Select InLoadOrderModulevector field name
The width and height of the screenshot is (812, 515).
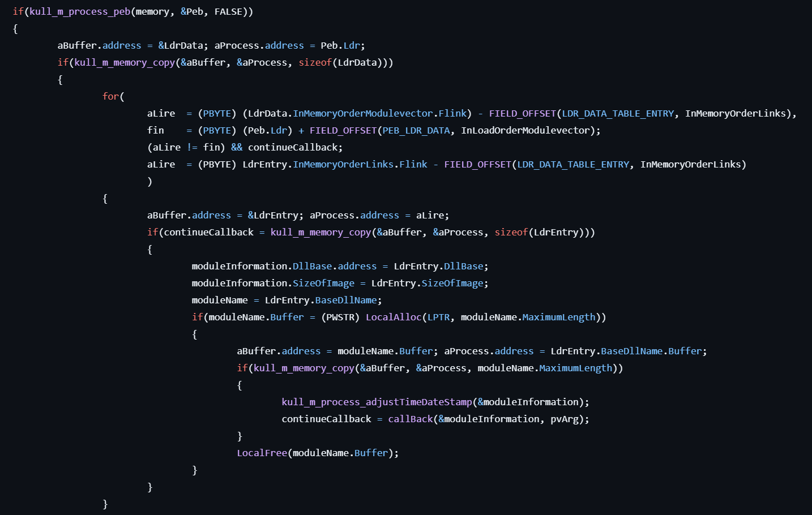[x=525, y=130]
